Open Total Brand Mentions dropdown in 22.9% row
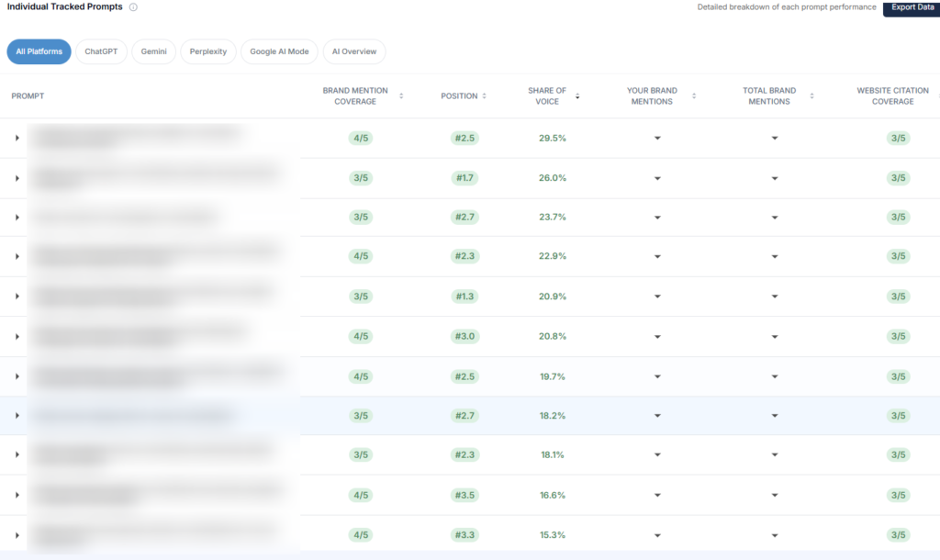The image size is (940, 560). point(775,257)
